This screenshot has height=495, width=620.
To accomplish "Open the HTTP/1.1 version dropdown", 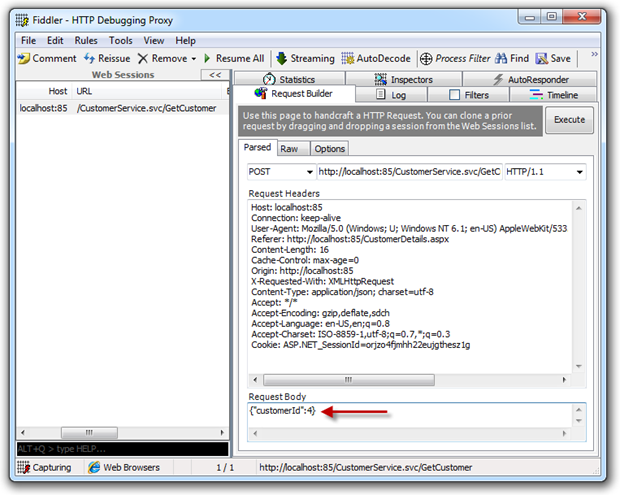I will click(579, 172).
